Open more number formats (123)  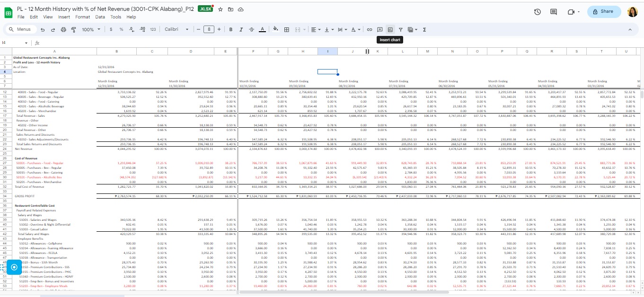[153, 29]
